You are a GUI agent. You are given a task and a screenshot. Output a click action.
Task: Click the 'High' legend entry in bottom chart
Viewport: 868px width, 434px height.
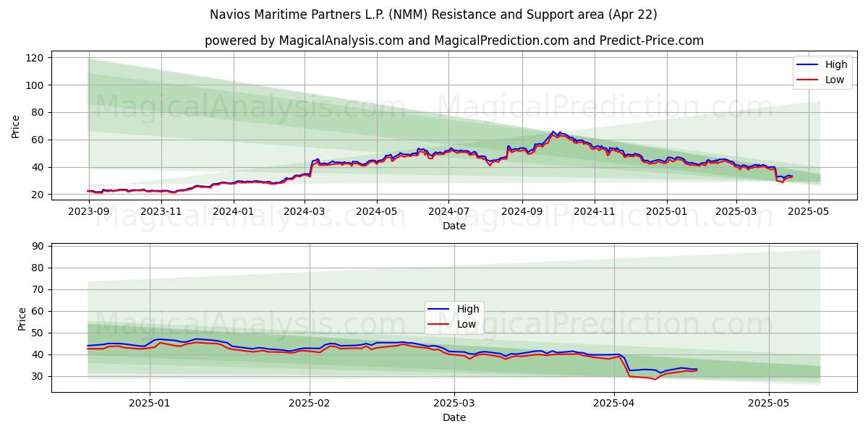tap(454, 309)
